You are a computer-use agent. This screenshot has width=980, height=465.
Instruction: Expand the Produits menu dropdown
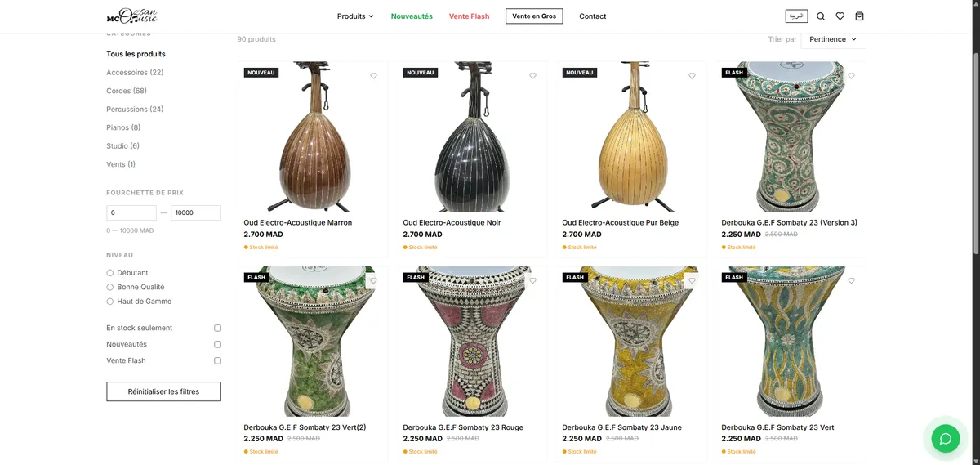(355, 16)
